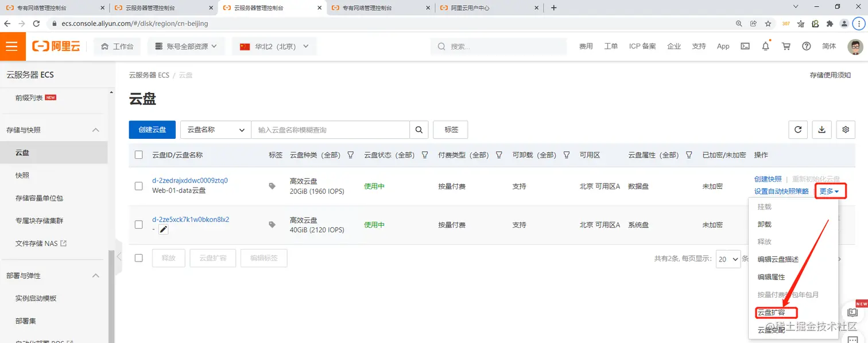Screen dimensions: 868x343
Task: Click the 创建云盘 button
Action: [152, 130]
